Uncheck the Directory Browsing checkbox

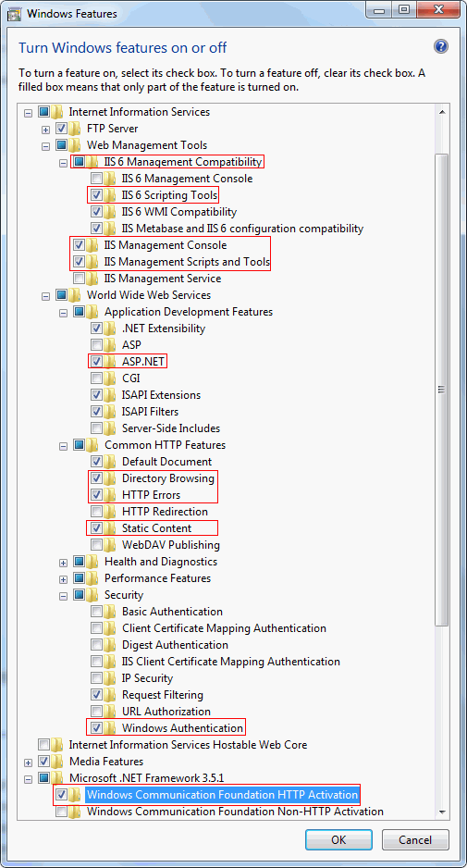click(x=96, y=477)
